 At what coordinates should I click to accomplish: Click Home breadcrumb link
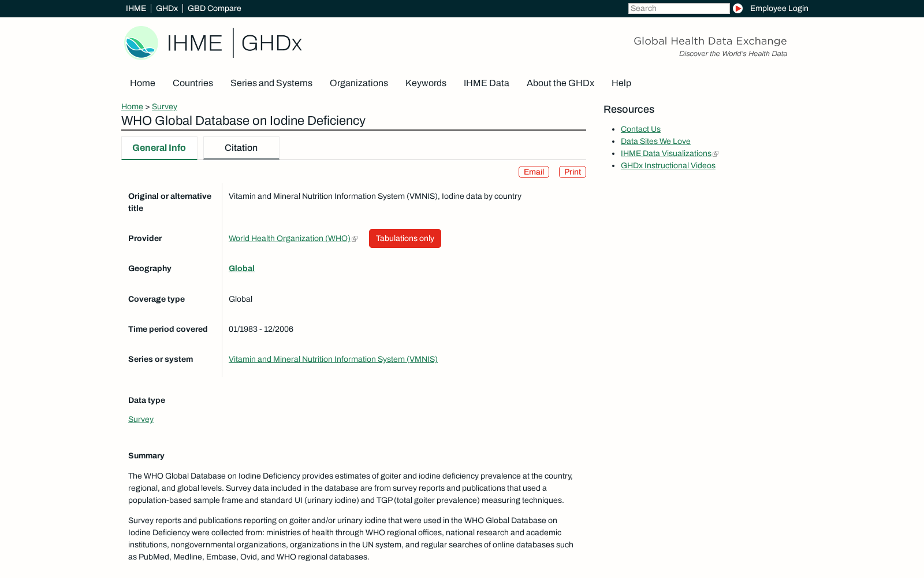tap(132, 107)
